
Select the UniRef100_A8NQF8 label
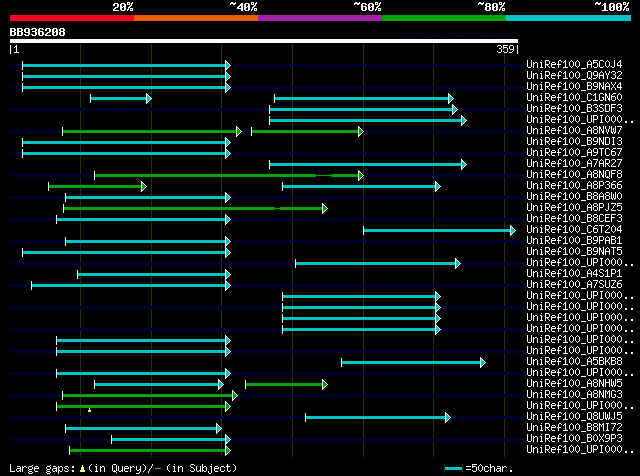(x=574, y=174)
